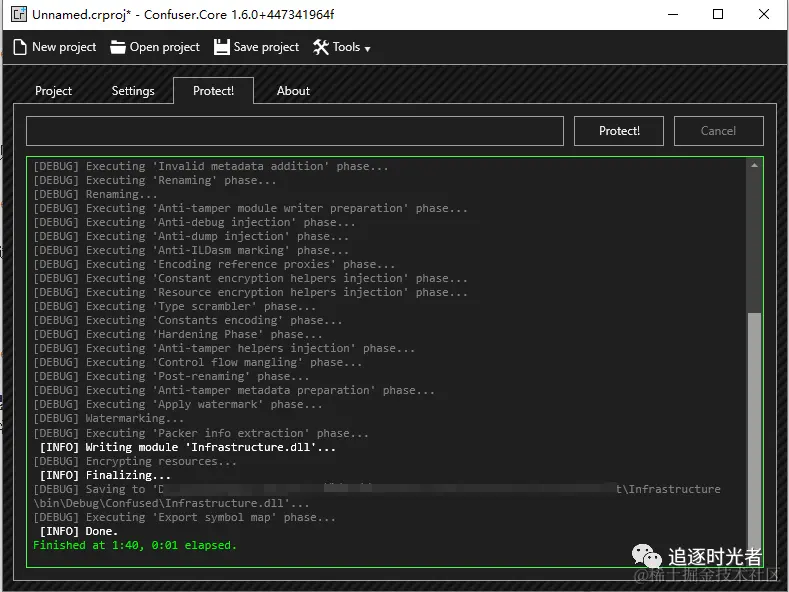Click the Protect! button
The height and width of the screenshot is (592, 789).
pos(619,131)
